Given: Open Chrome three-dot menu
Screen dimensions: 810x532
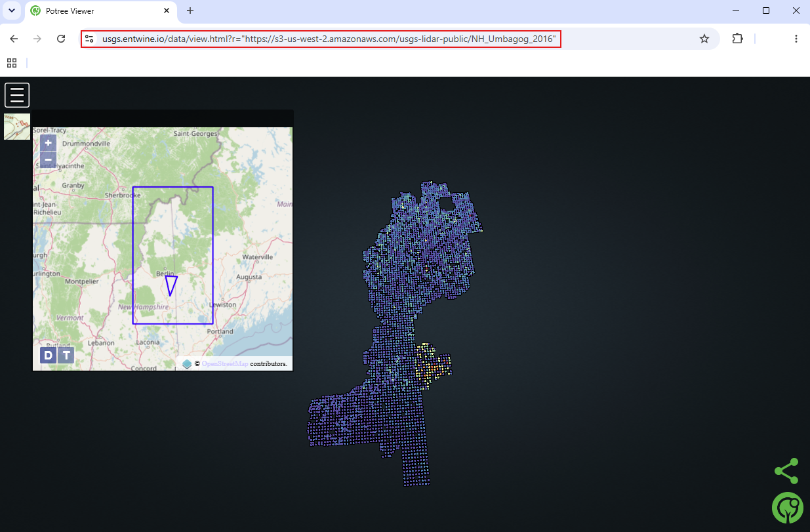Looking at the screenshot, I should 796,39.
